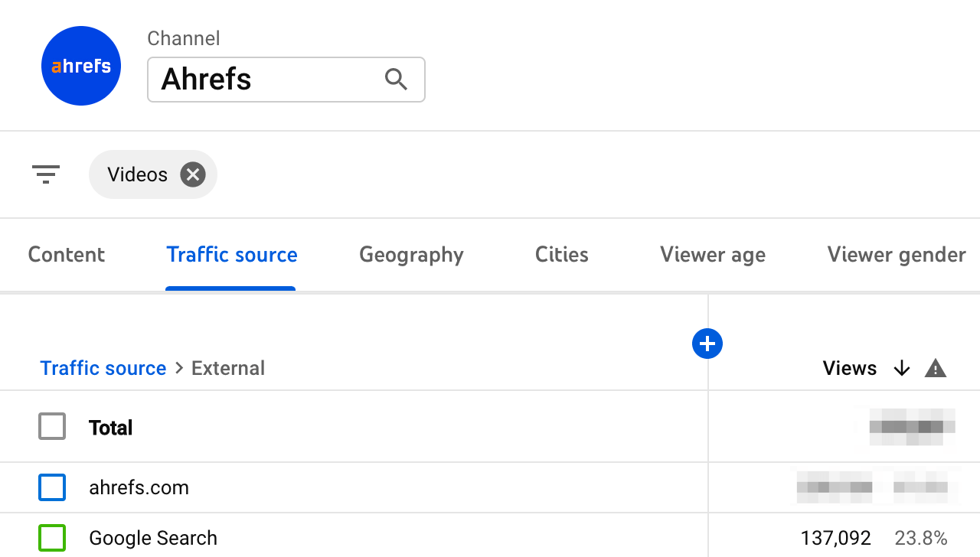
Task: Open the Views column sort options
Action: [850, 368]
